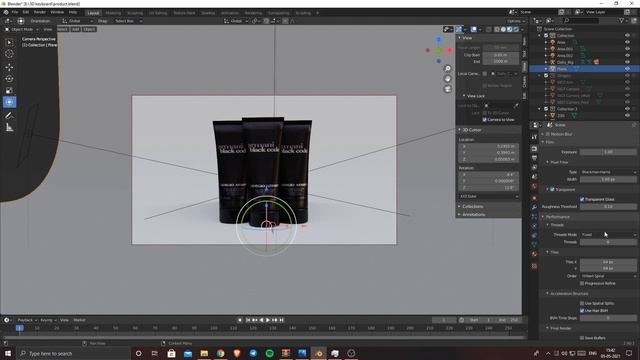
Task: Open Options dropdown in viewport header
Action: (x=515, y=21)
